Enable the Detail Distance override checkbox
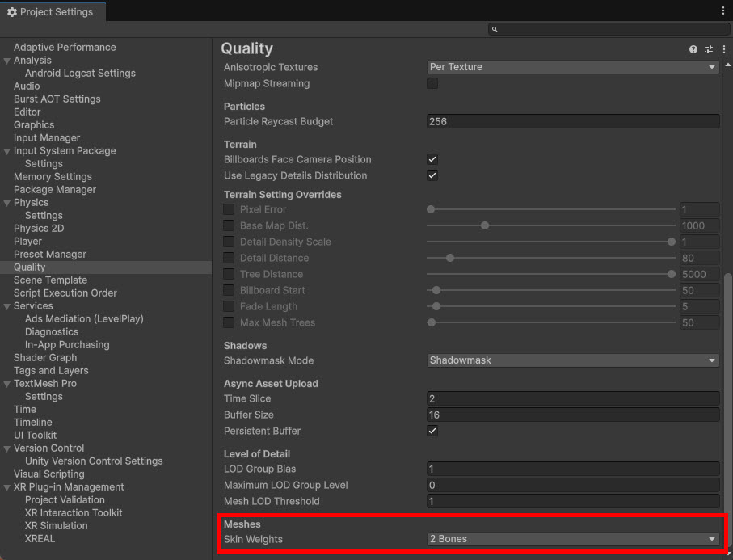Image resolution: width=733 pixels, height=560 pixels. 229,258
